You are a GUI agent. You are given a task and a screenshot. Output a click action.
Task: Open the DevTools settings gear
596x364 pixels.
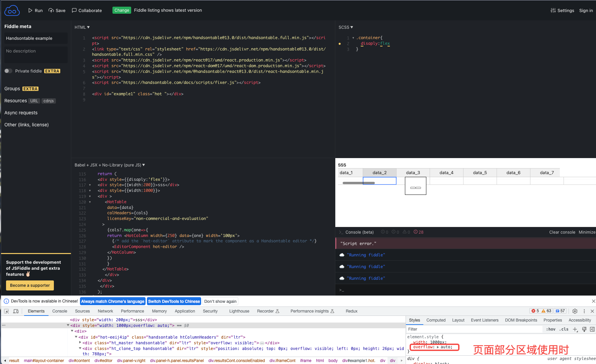pos(575,311)
